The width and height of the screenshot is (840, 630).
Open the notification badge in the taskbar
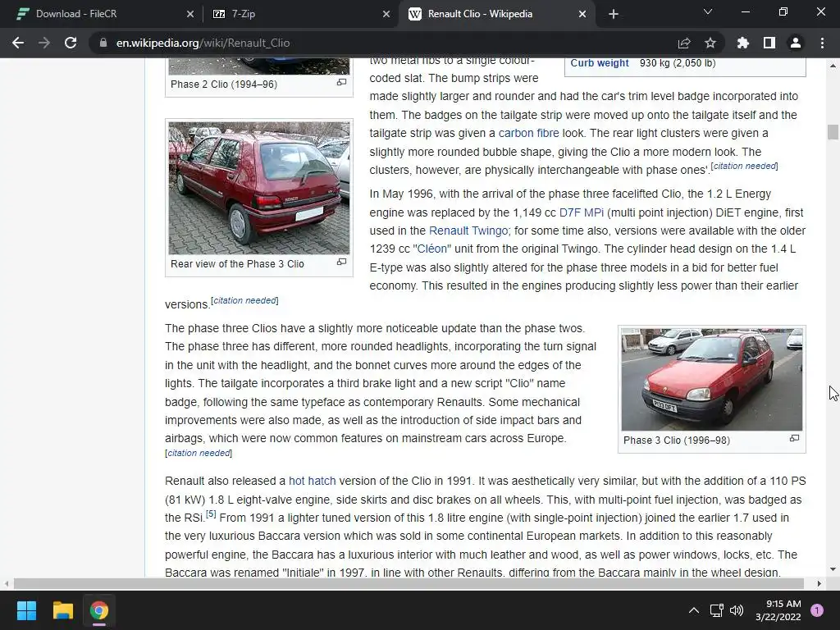[x=817, y=610]
